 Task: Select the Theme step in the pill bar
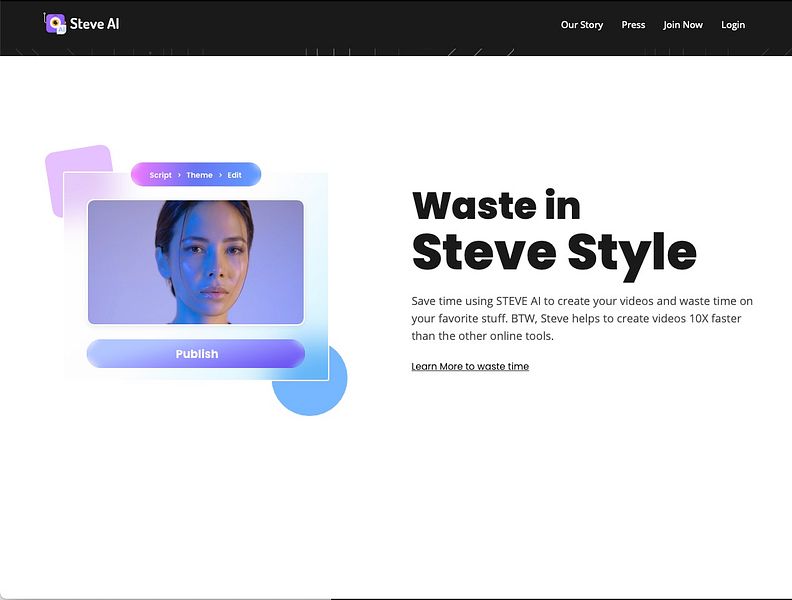point(200,175)
